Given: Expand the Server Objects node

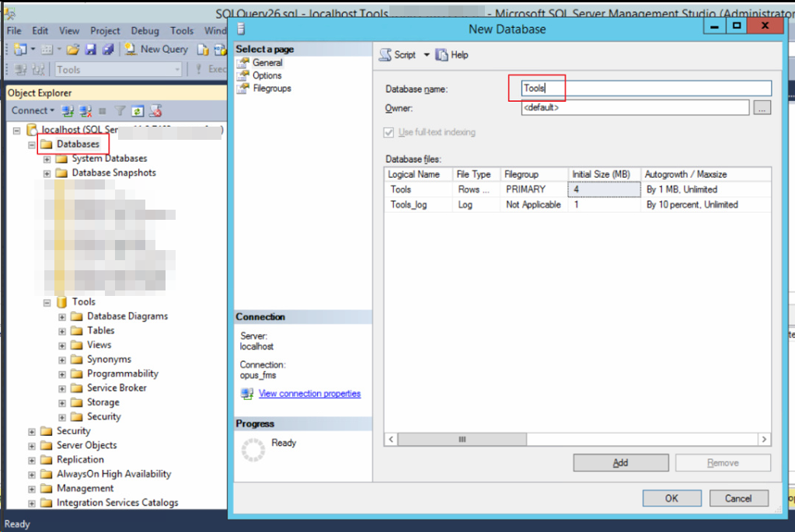Looking at the screenshot, I should click(x=32, y=446).
